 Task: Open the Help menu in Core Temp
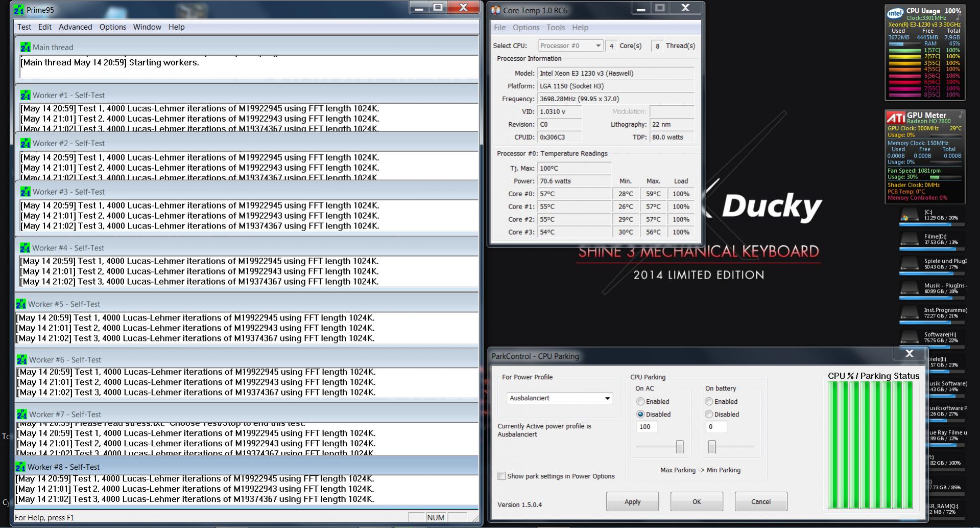click(580, 28)
